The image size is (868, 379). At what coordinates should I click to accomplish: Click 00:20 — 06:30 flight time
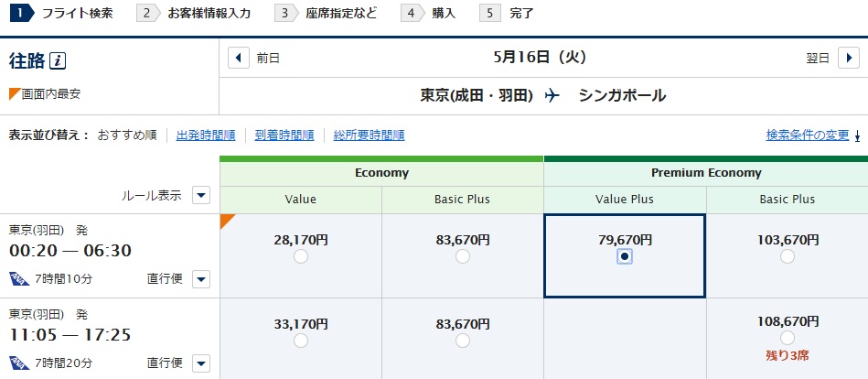pos(70,251)
